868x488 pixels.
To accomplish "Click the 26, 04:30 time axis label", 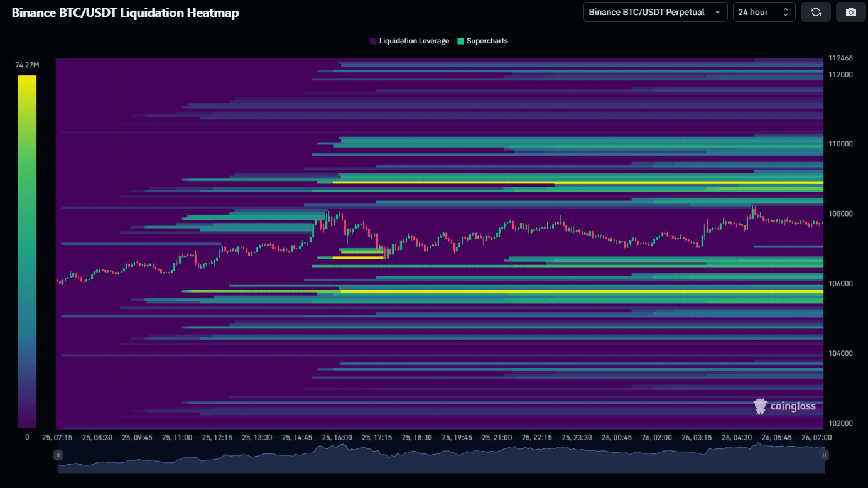I will [737, 437].
